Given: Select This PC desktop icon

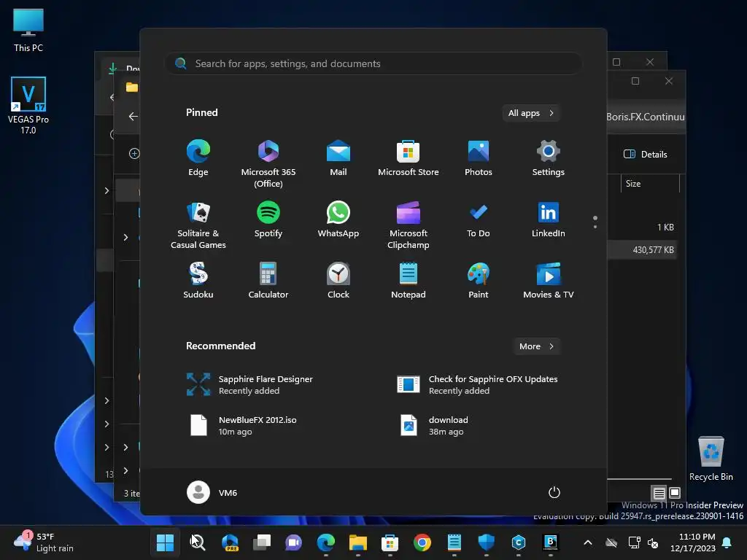Looking at the screenshot, I should [28, 31].
